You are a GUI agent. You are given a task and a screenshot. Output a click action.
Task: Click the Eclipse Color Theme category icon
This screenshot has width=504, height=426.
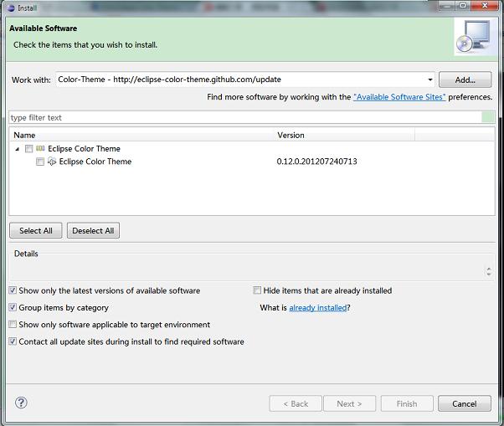[x=40, y=148]
